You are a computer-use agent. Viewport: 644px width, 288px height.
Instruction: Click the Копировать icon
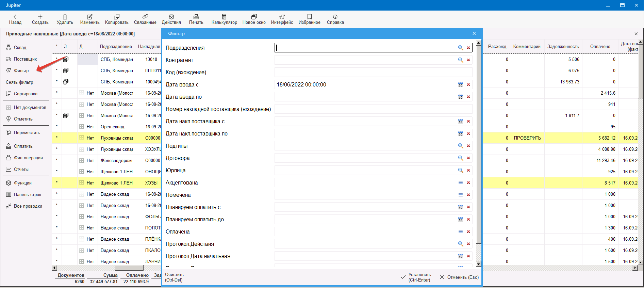point(117,16)
